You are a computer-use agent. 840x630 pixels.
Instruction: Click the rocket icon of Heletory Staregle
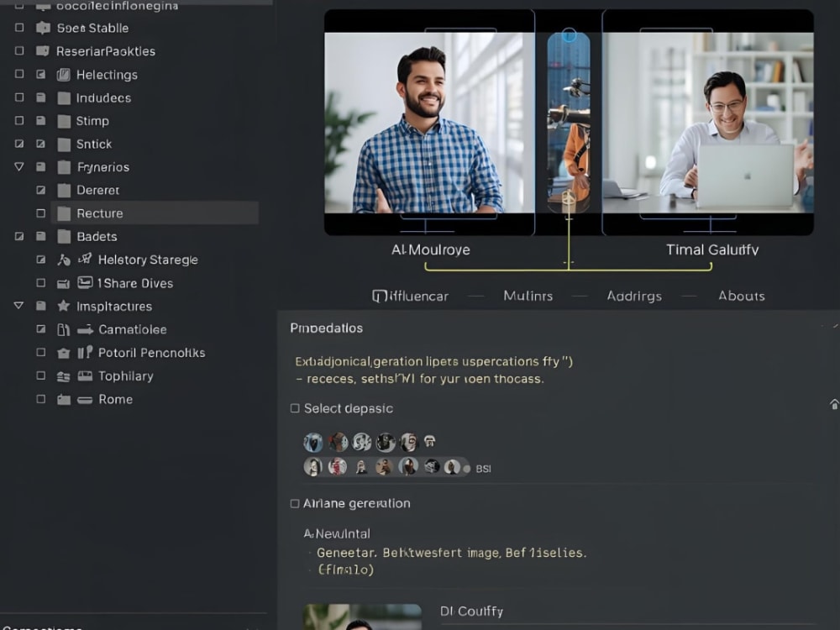pyautogui.click(x=85, y=260)
